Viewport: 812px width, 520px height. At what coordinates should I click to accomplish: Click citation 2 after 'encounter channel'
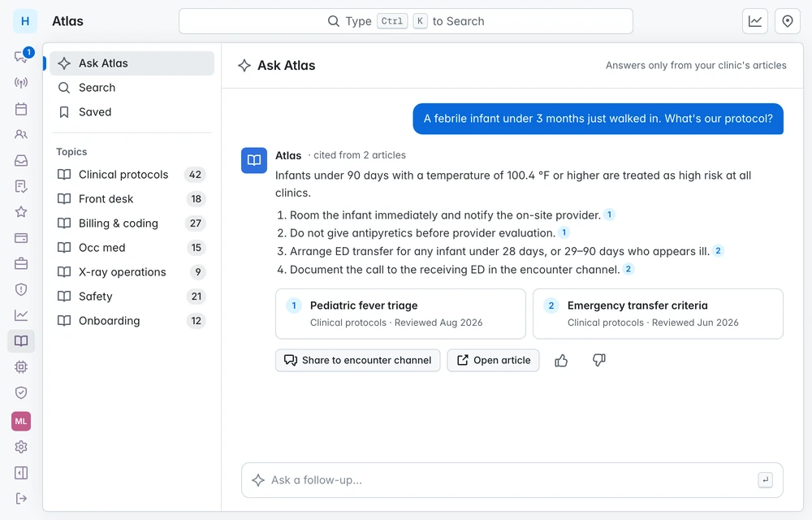[x=628, y=269]
